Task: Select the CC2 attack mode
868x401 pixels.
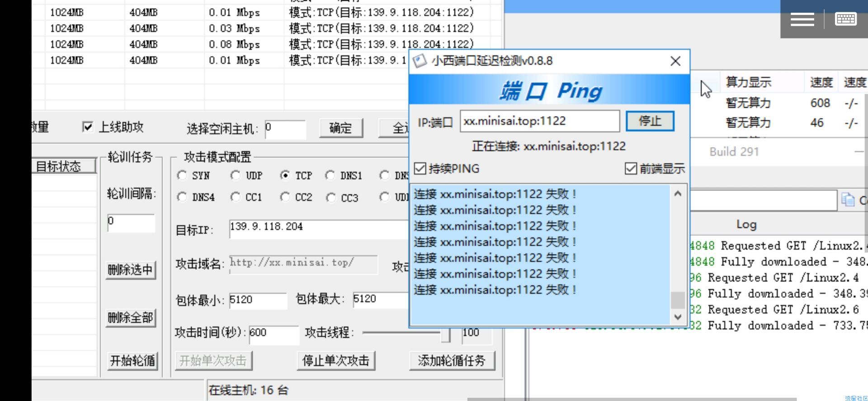Action: (285, 197)
